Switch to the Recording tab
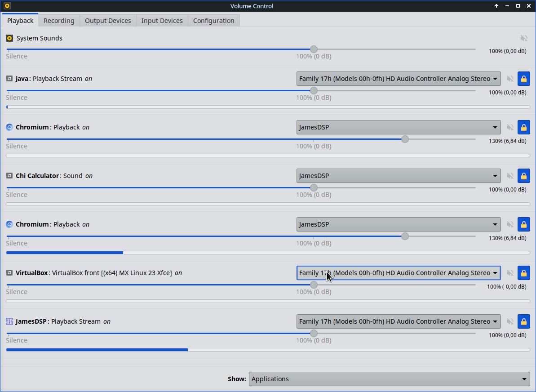The image size is (536, 392). (59, 21)
